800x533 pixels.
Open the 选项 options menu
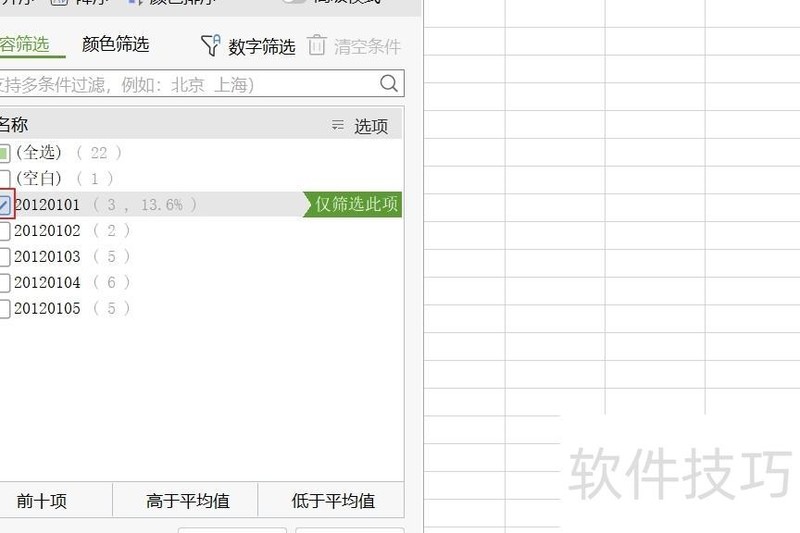pos(360,126)
